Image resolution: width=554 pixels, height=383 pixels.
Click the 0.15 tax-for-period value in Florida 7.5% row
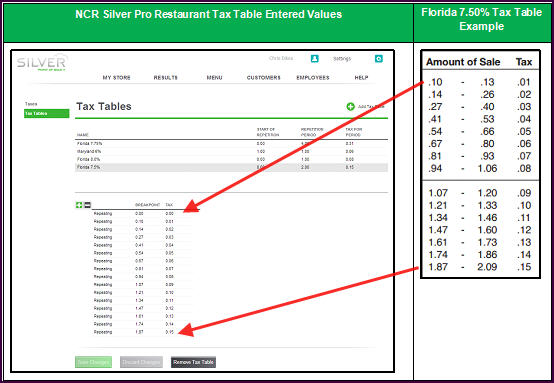click(x=350, y=167)
